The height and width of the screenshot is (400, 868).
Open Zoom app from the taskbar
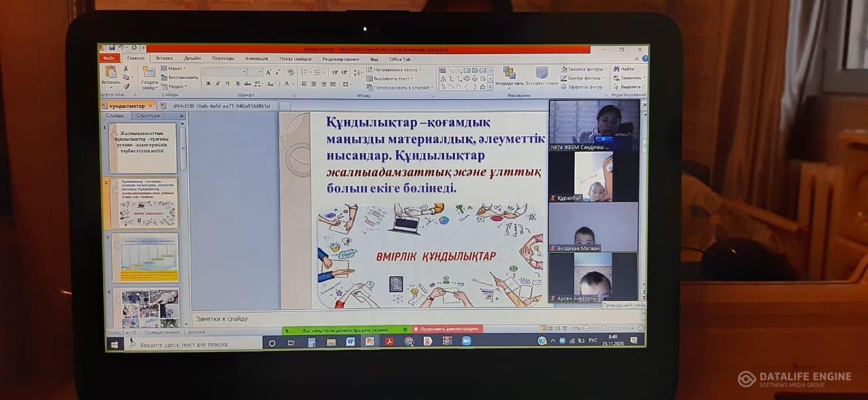pos(466,342)
